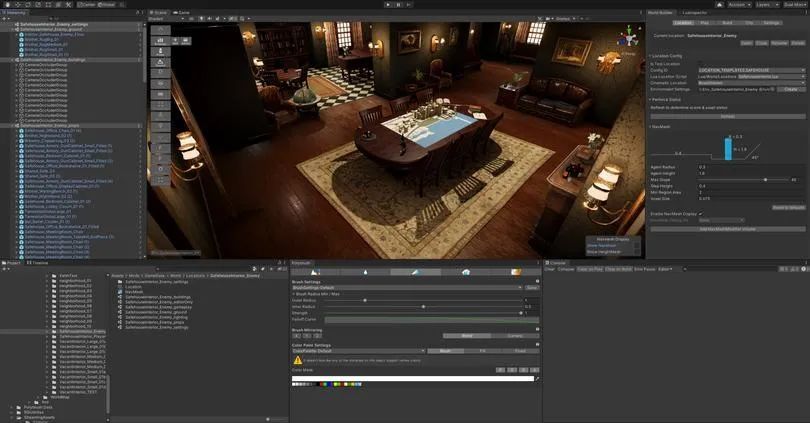
Task: Switch to the Game tab
Action: [x=181, y=12]
